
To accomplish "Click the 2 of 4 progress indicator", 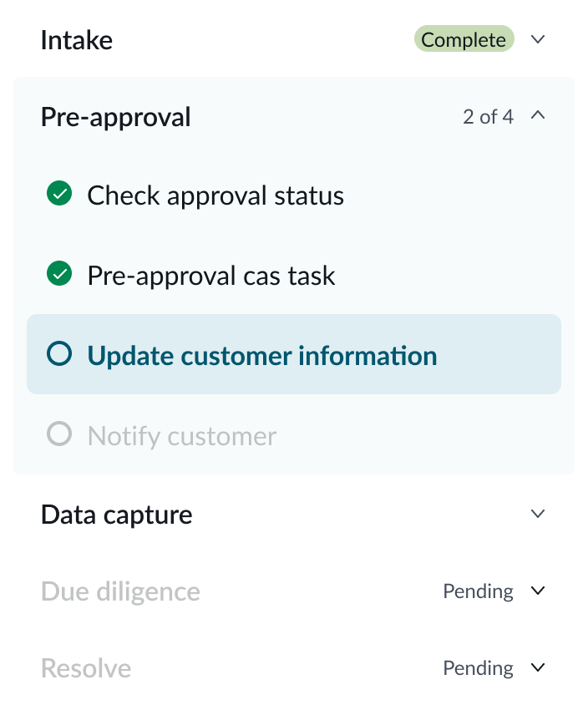I will [488, 116].
